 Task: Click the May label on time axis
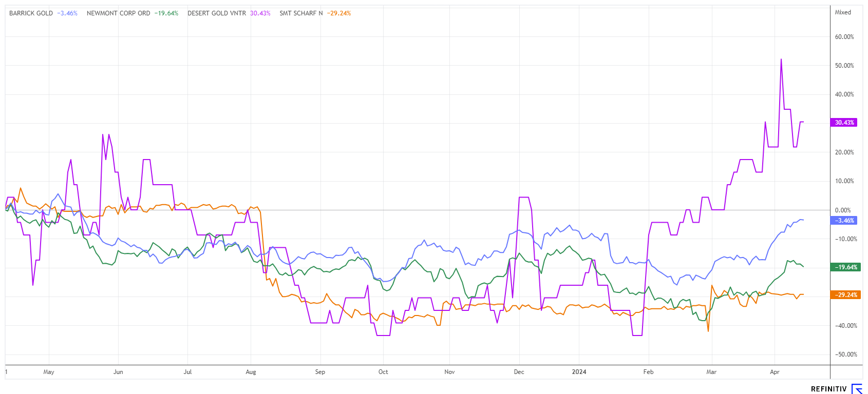click(x=49, y=372)
